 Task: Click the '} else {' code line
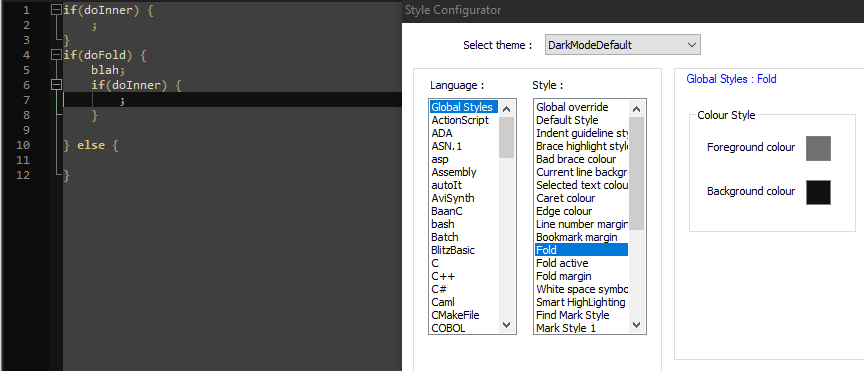coord(91,146)
